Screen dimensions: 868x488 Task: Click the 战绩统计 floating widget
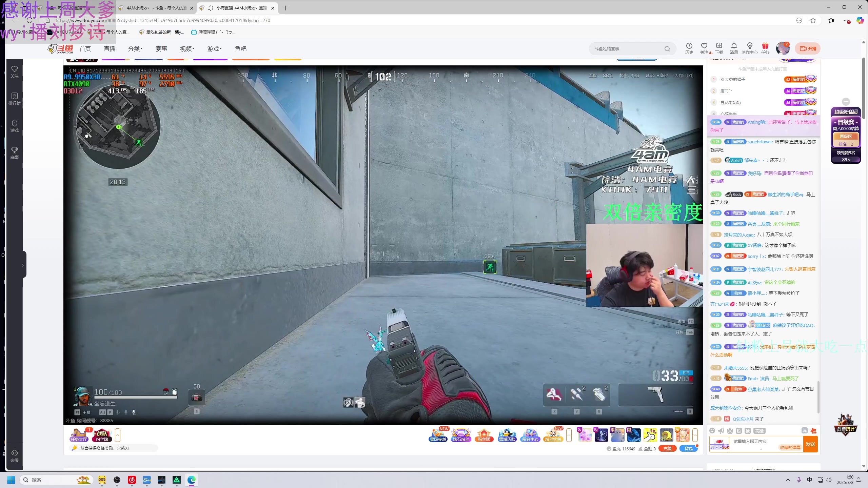846,424
